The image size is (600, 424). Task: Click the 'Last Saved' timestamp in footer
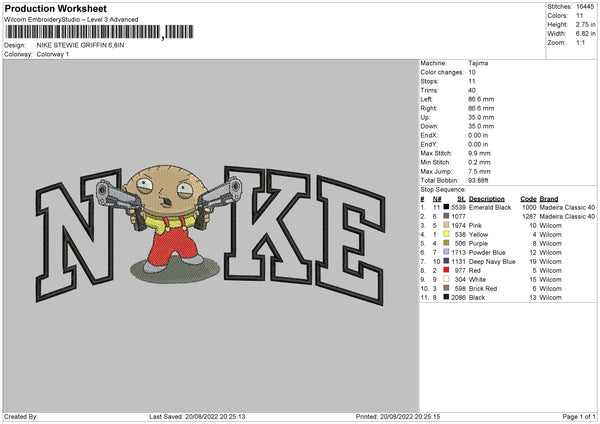click(197, 416)
